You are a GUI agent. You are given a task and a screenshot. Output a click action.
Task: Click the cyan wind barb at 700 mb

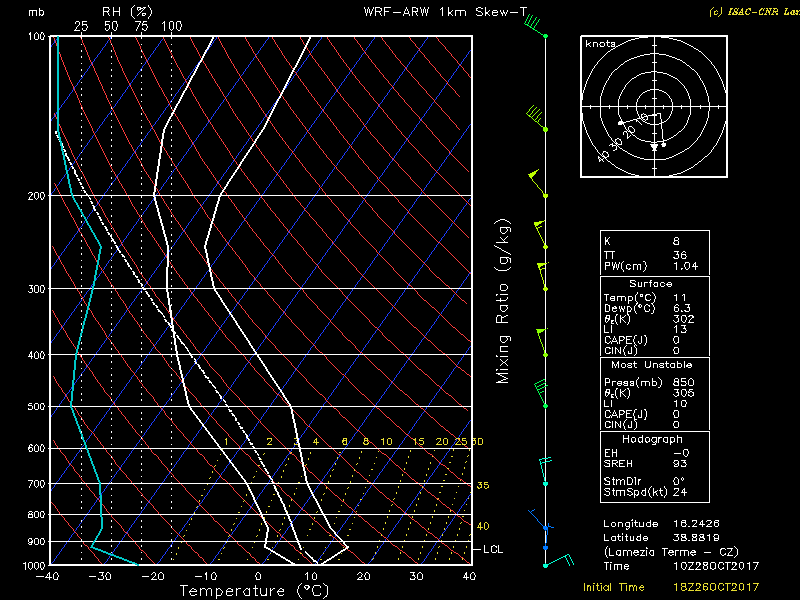tap(545, 472)
